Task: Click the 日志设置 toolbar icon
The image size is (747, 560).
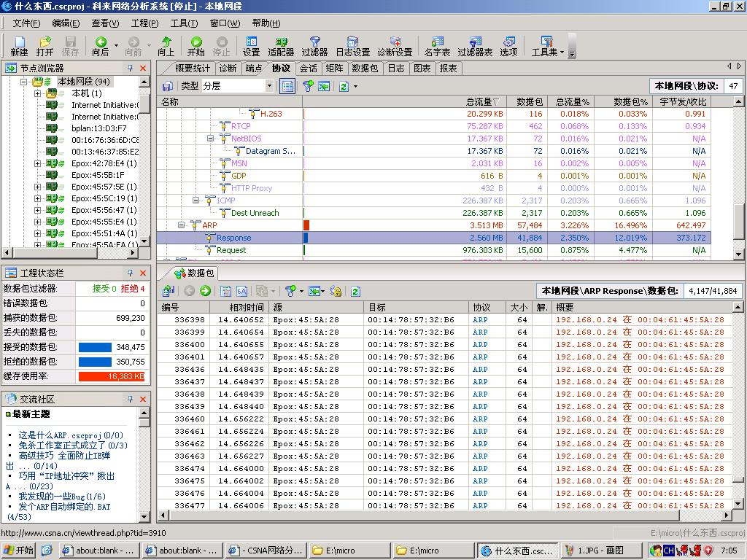Action: [x=352, y=46]
